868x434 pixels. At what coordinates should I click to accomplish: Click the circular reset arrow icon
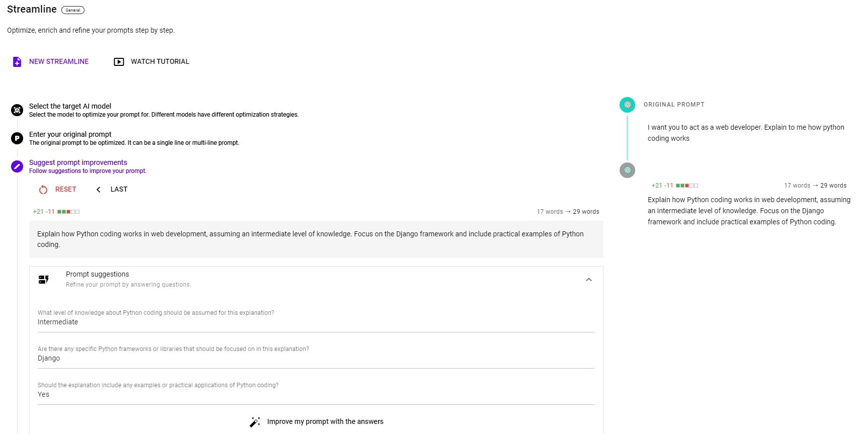(43, 189)
